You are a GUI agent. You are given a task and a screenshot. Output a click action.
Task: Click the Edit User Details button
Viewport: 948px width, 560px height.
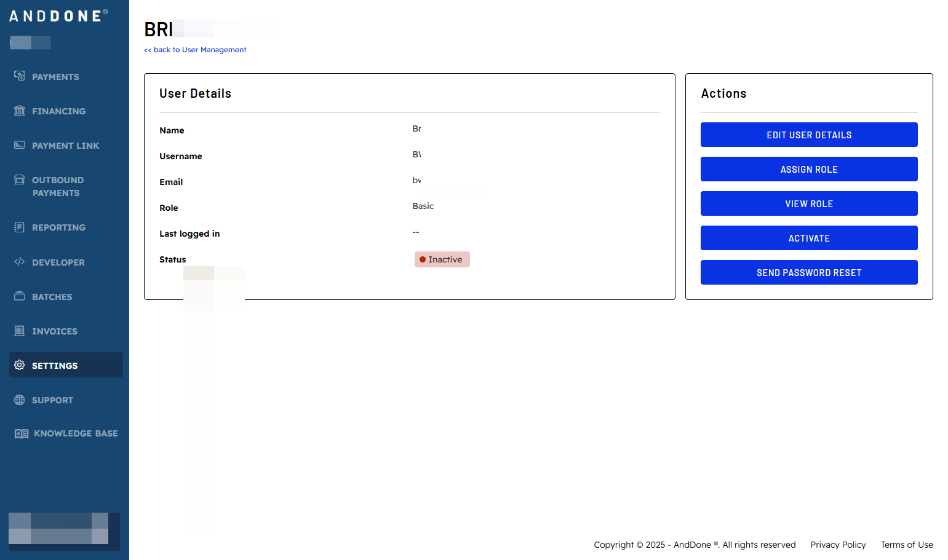pyautogui.click(x=809, y=135)
